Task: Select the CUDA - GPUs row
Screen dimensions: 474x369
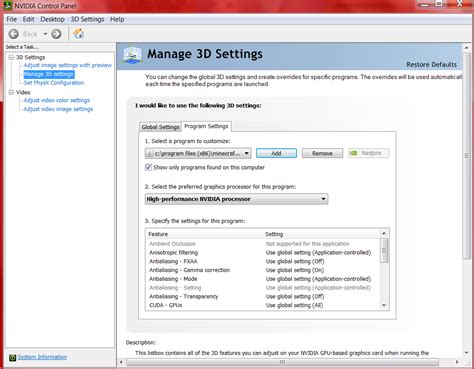Action: coord(262,305)
